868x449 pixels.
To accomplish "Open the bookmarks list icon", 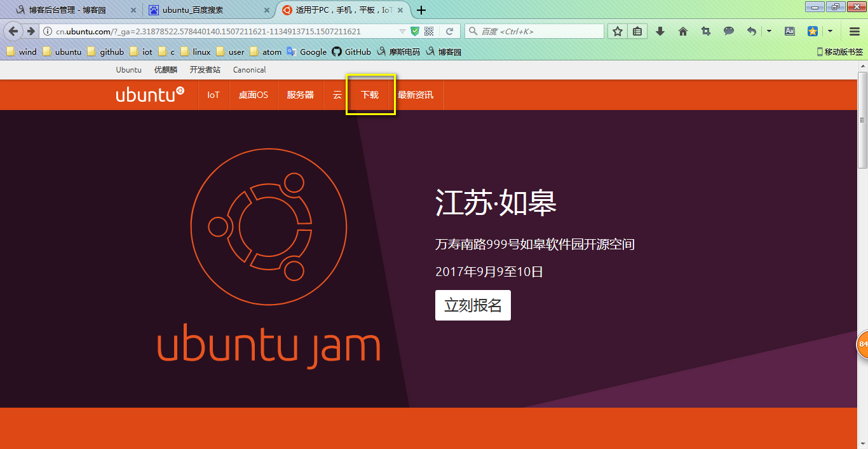I will (x=637, y=31).
